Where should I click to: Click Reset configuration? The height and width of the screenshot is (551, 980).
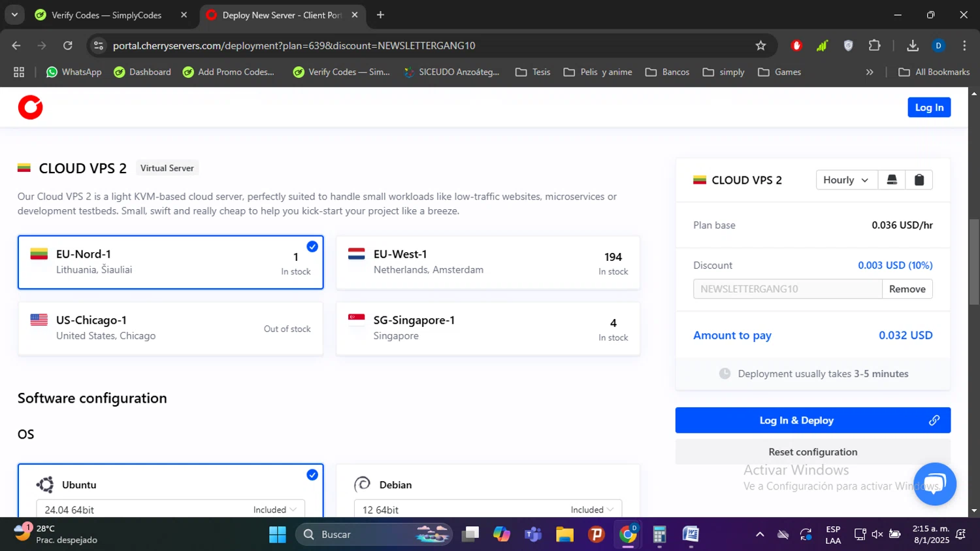point(813,452)
